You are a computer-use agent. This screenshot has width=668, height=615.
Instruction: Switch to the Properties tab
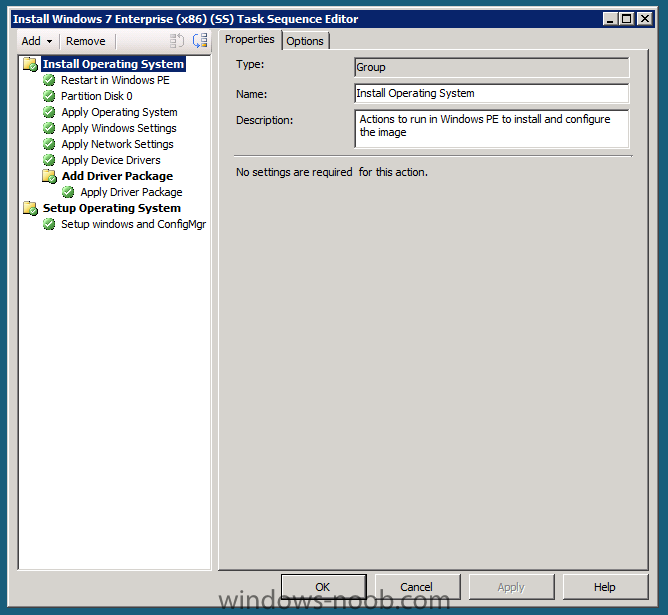(x=250, y=40)
